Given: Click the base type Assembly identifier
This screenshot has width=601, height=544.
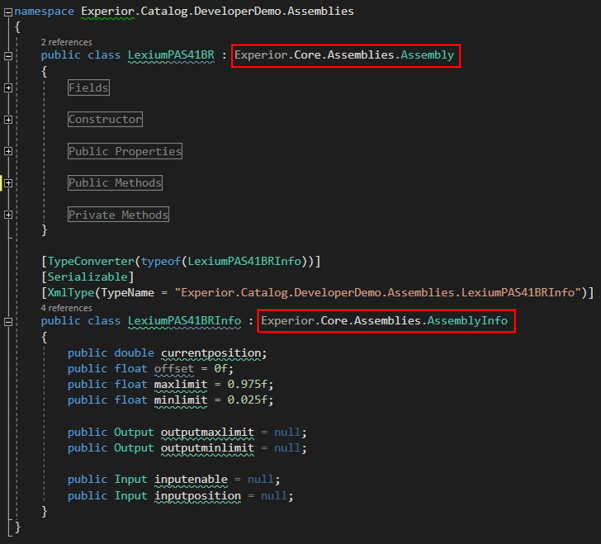Looking at the screenshot, I should pyautogui.click(x=427, y=55).
